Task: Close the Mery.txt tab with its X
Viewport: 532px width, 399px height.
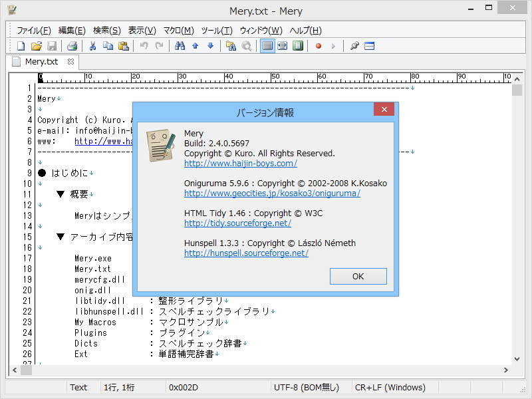Action: coord(72,61)
